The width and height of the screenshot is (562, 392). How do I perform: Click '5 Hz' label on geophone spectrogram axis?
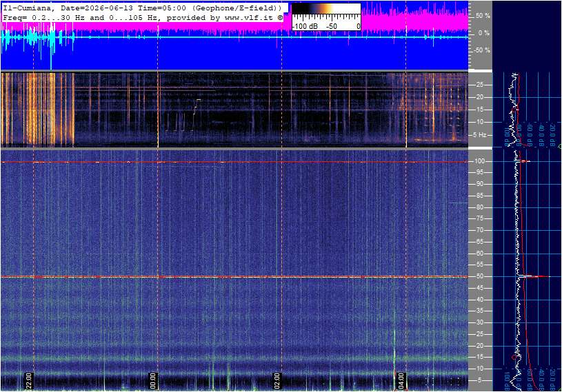tap(479, 135)
